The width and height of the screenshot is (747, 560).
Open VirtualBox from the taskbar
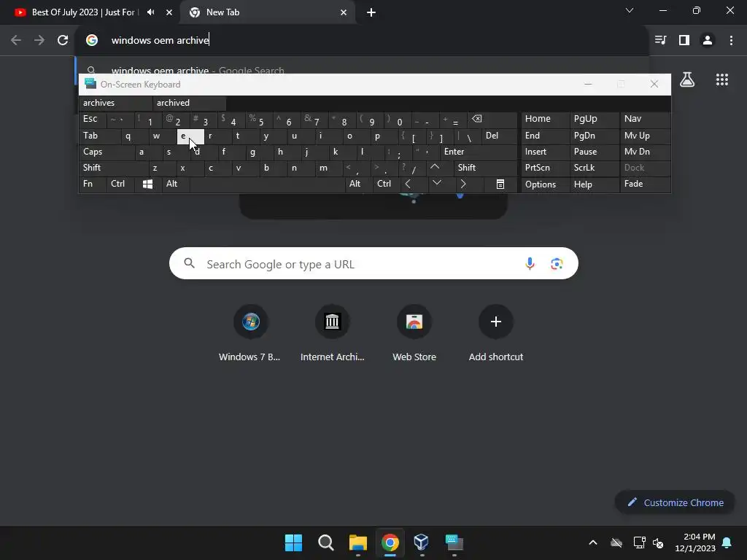[x=422, y=542]
